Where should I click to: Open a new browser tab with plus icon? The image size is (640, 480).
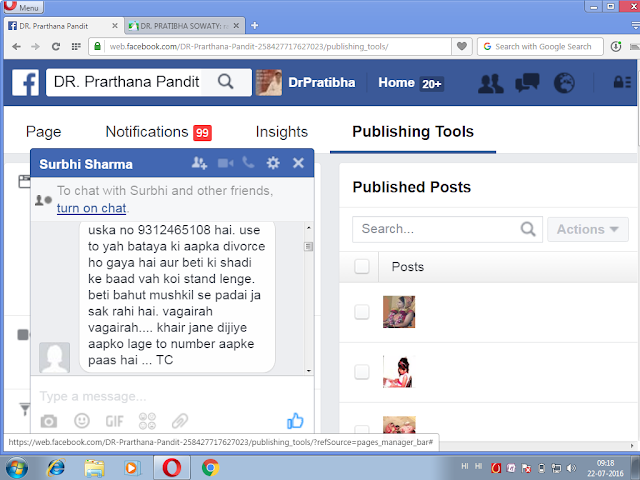point(255,26)
